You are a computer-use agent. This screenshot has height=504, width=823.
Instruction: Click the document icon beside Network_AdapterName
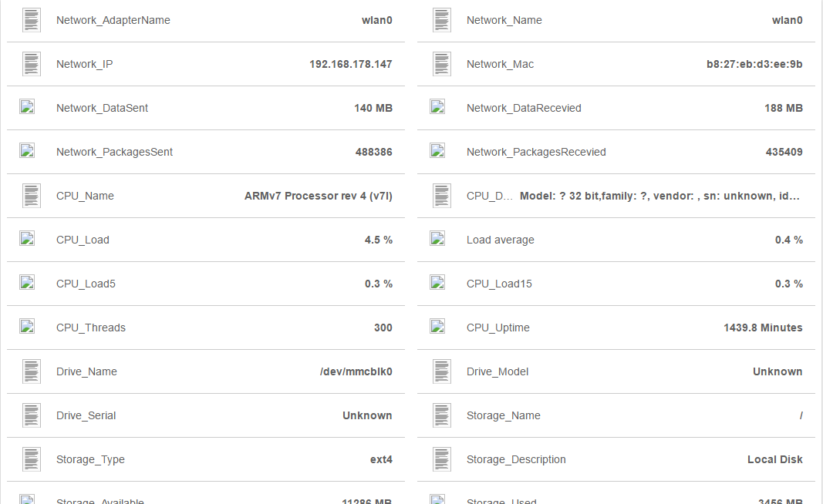click(31, 20)
